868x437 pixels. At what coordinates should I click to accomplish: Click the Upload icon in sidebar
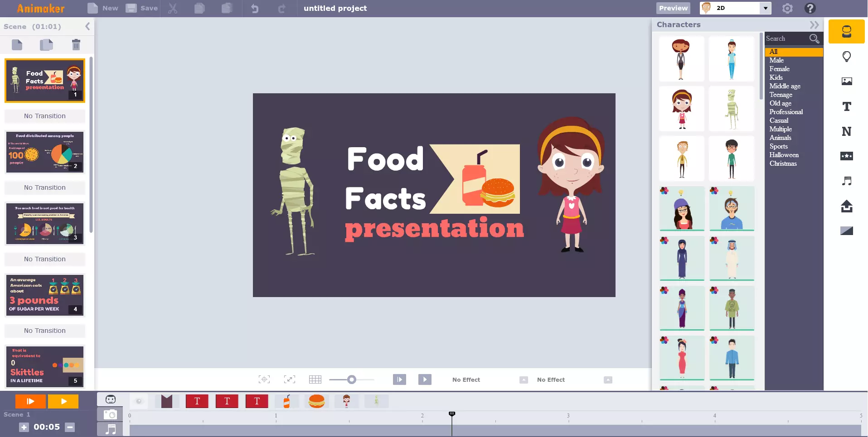[846, 206]
